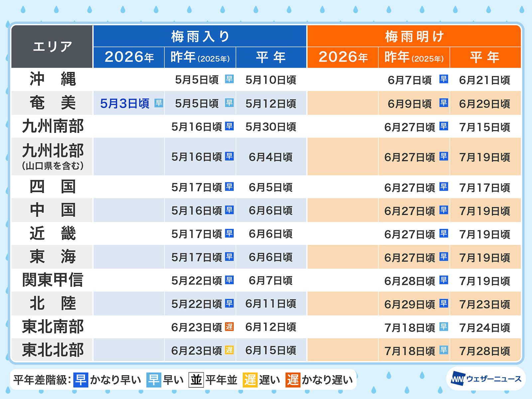
Task: Click the light blue 早い legend icon
Action: 154,380
